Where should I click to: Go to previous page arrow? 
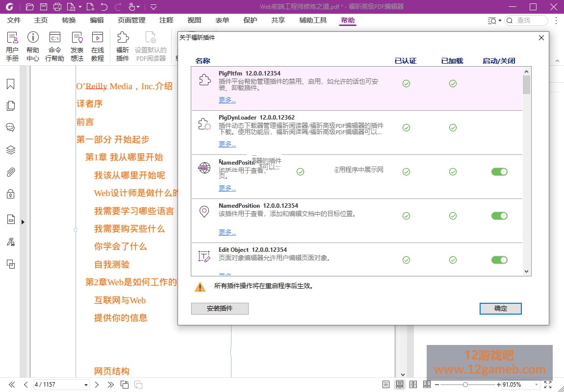coord(26,385)
